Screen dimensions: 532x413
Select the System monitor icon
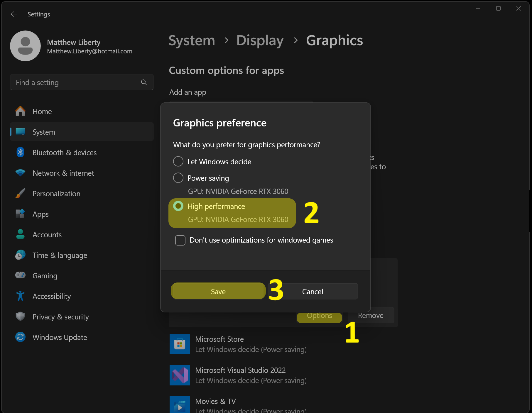point(20,132)
